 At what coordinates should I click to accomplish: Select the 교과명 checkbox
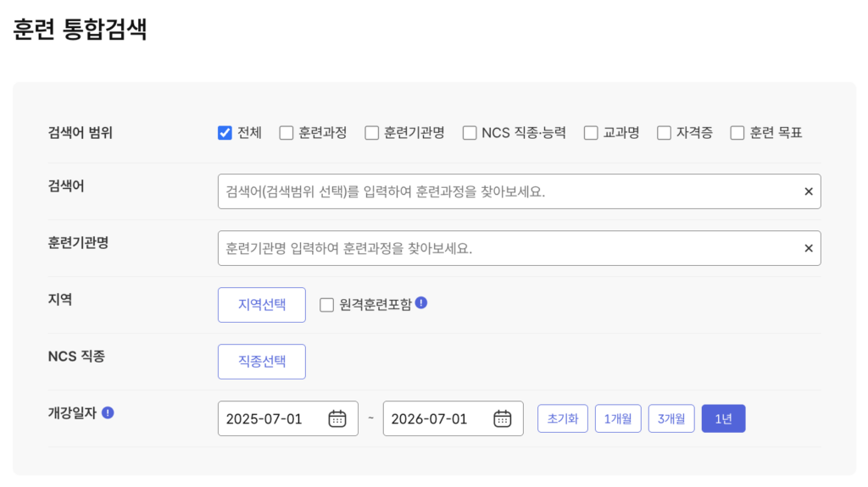(591, 133)
